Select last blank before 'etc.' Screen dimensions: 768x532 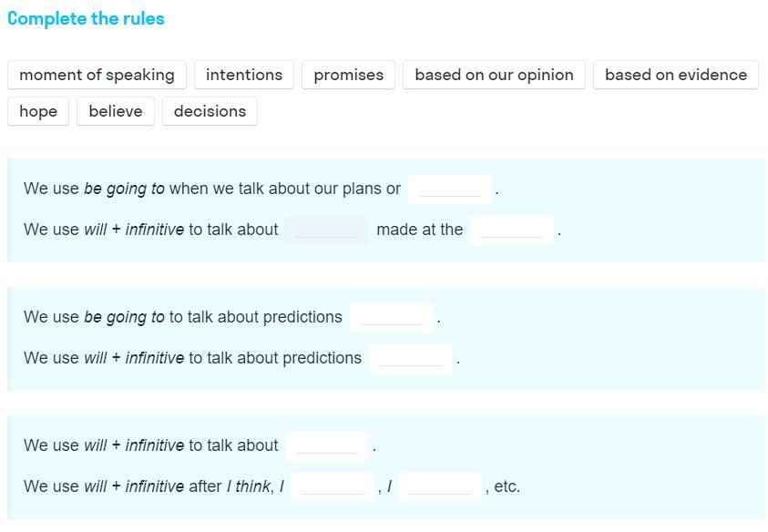point(440,487)
